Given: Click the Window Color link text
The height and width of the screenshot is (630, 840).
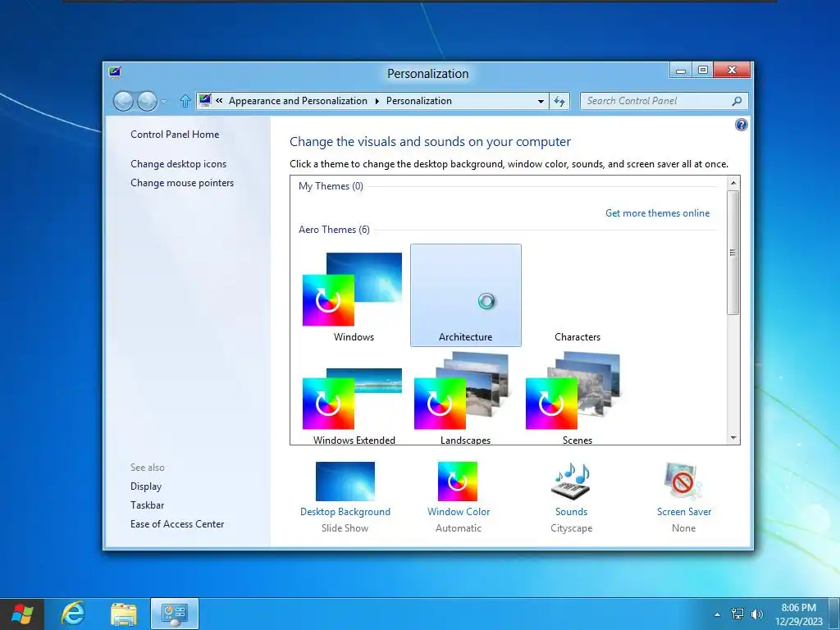Looking at the screenshot, I should (459, 512).
